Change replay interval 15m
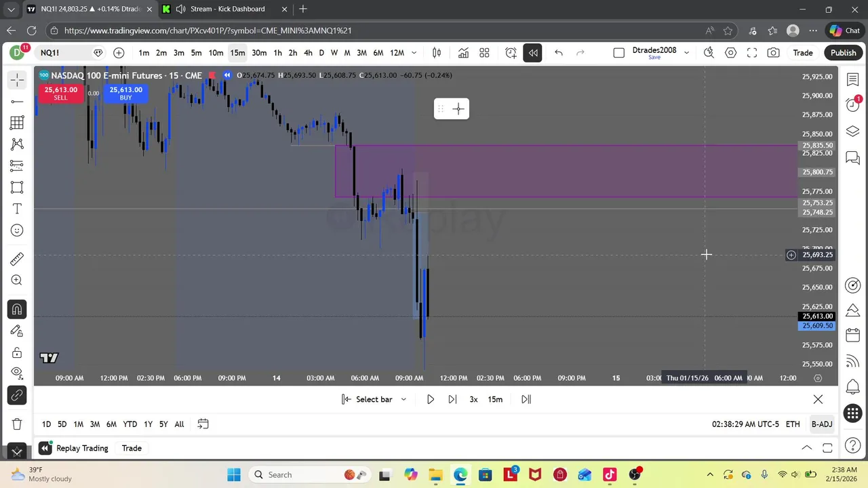Screen dimensions: 868x488 [x=495, y=399]
